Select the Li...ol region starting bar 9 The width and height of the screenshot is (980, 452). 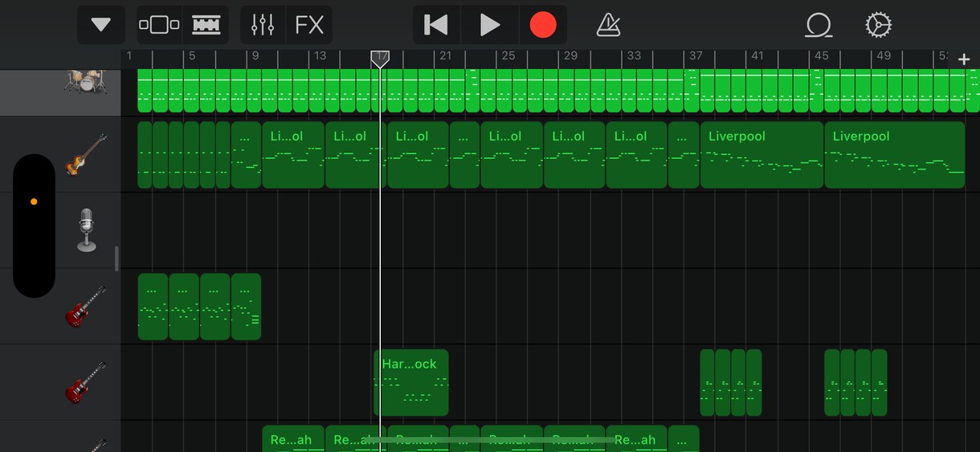point(293,155)
